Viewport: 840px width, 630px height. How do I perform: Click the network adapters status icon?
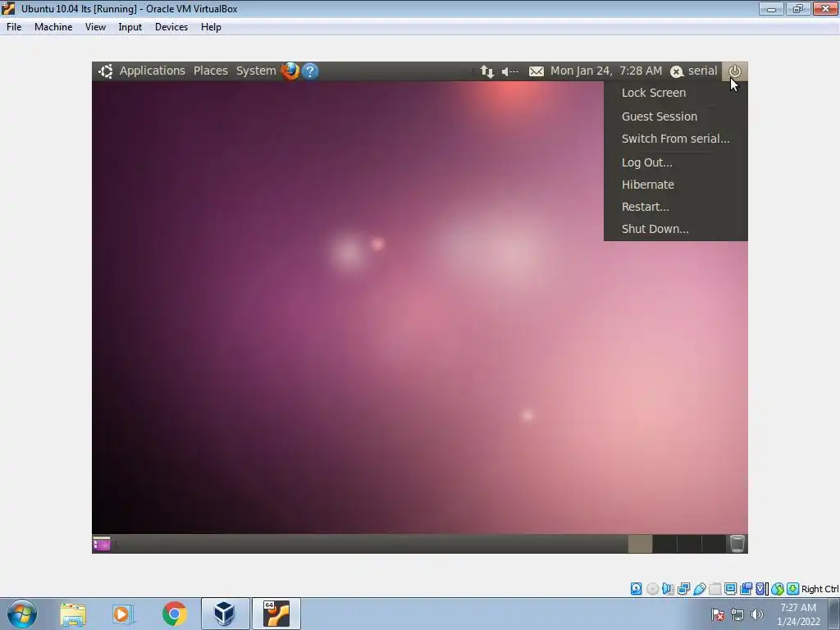[x=683, y=589]
